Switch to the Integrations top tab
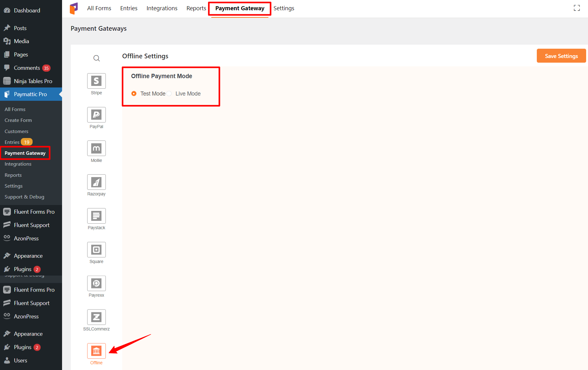The image size is (588, 370). coord(162,8)
